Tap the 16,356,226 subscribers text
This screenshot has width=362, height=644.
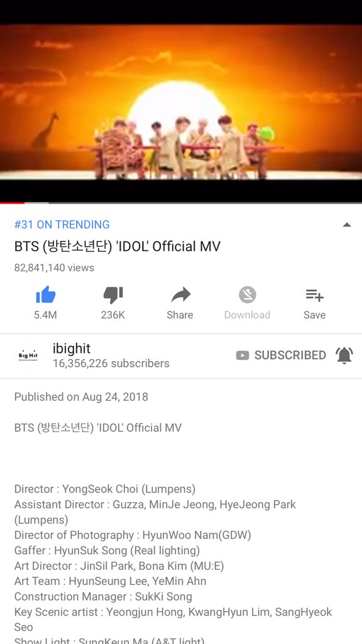click(111, 364)
